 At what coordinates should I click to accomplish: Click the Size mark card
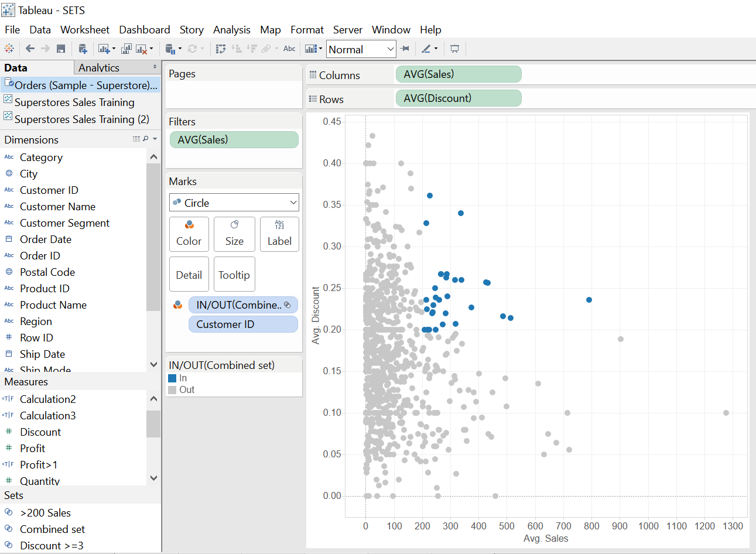[234, 234]
